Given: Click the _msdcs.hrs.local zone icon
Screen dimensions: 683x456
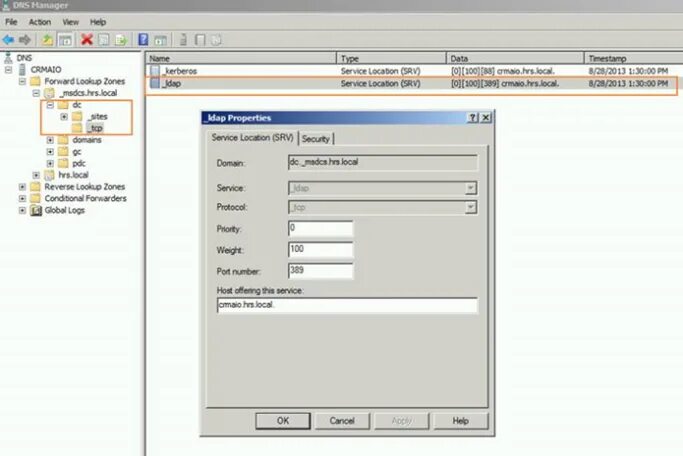Looking at the screenshot, I should pos(49,93).
